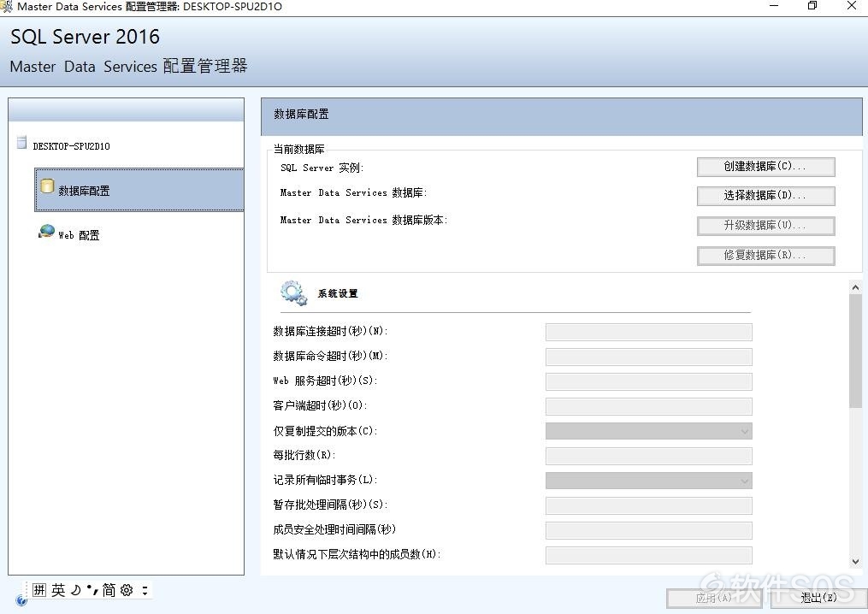Image resolution: width=868 pixels, height=614 pixels.
Task: Open the 记录所有临时事务(L) dropdown
Action: [648, 481]
